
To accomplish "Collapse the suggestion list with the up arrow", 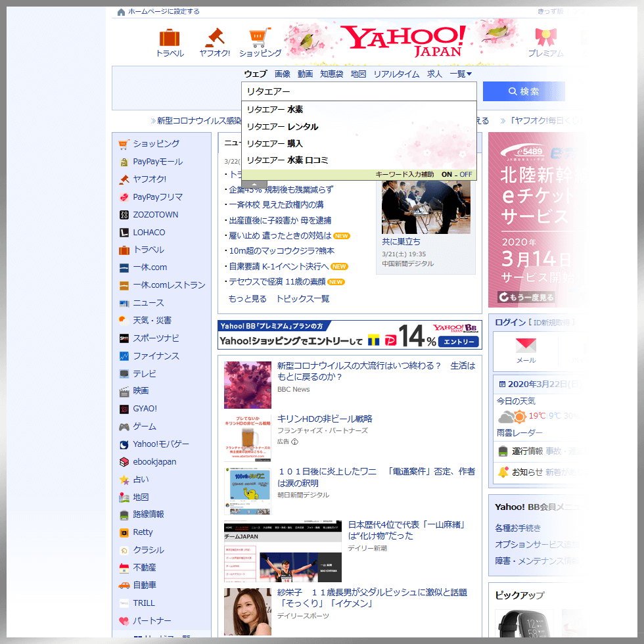I will [254, 184].
